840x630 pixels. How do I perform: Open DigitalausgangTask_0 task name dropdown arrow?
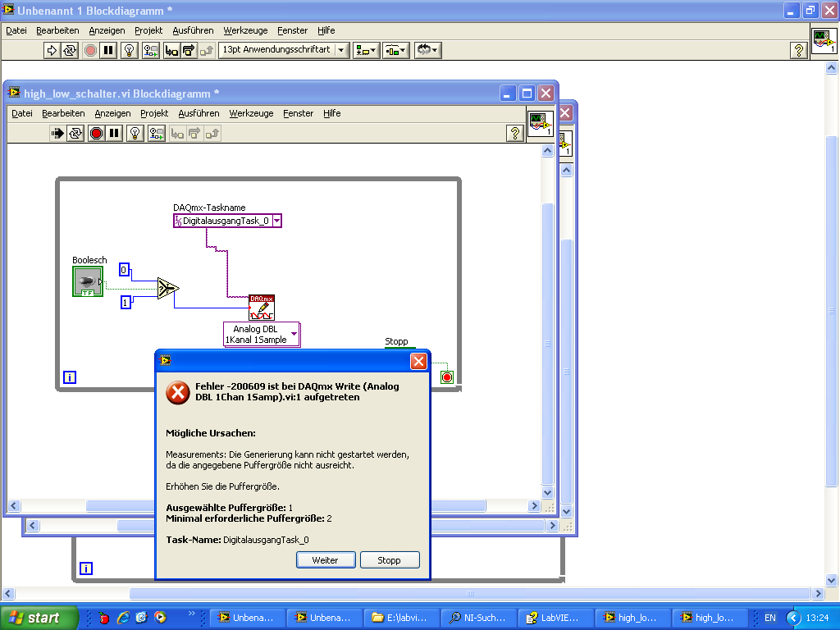pyautogui.click(x=277, y=221)
